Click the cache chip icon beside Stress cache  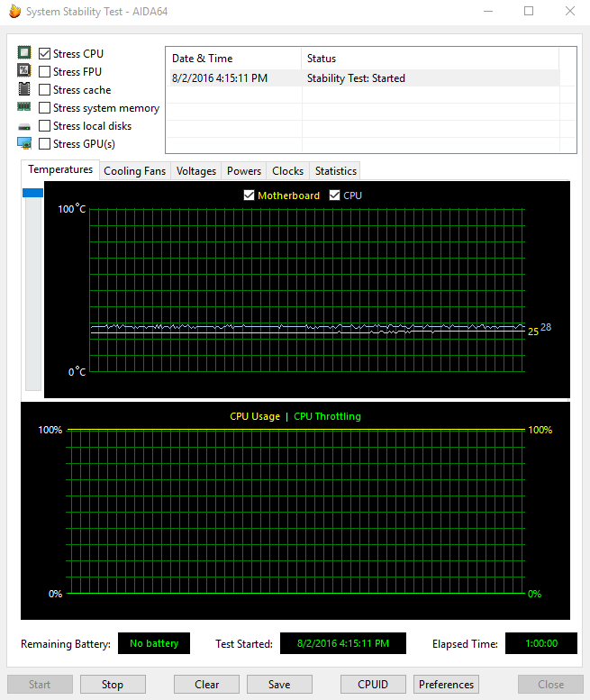(24, 89)
